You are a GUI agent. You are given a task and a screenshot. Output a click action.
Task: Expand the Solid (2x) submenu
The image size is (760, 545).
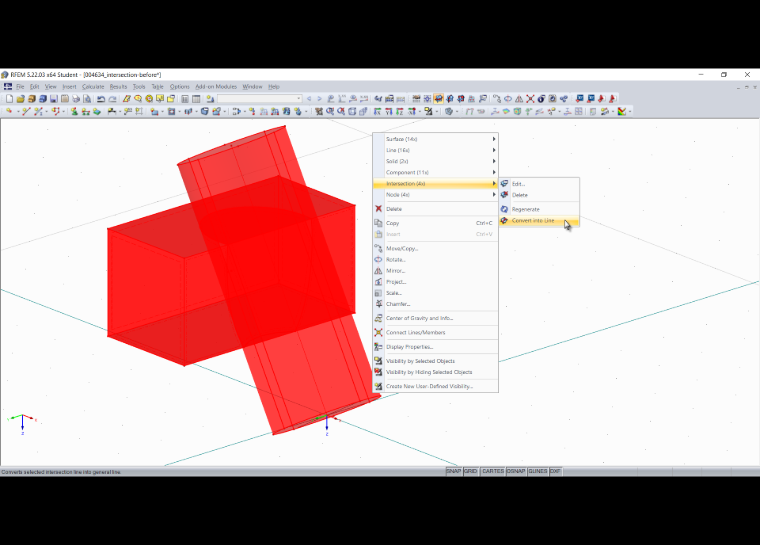click(435, 161)
